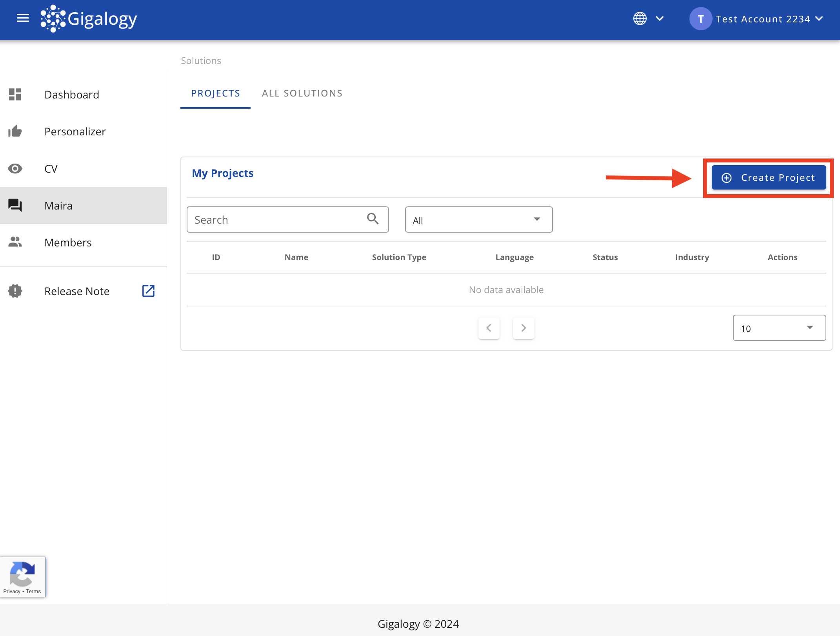Click the Create Project button
Viewport: 840px width, 636px height.
pos(768,177)
